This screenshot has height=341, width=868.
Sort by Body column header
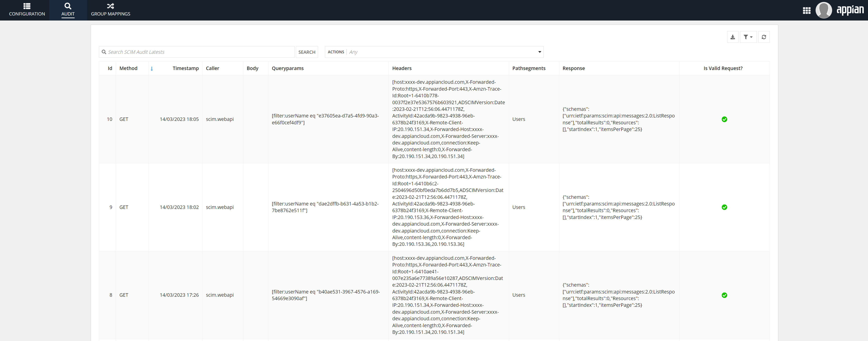pyautogui.click(x=252, y=68)
